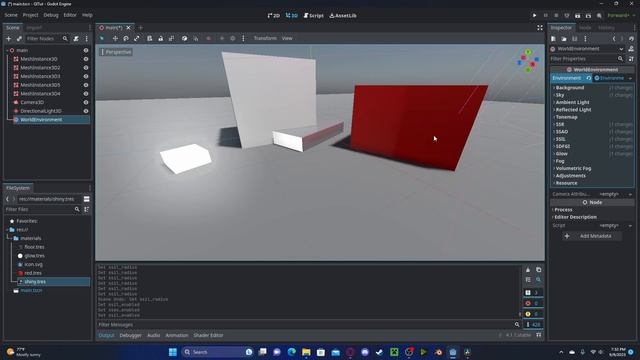Viewport: 640px width, 360px height.
Task: Open the Perspective viewport options button
Action: [116, 52]
